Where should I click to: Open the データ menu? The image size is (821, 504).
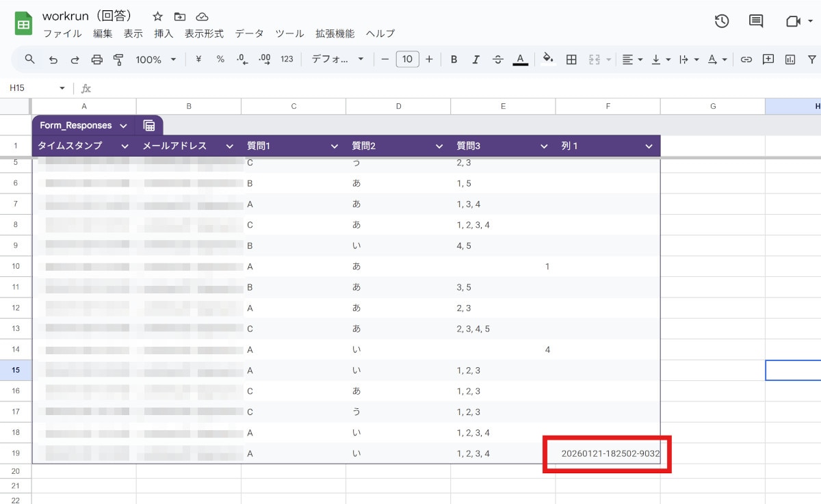249,34
